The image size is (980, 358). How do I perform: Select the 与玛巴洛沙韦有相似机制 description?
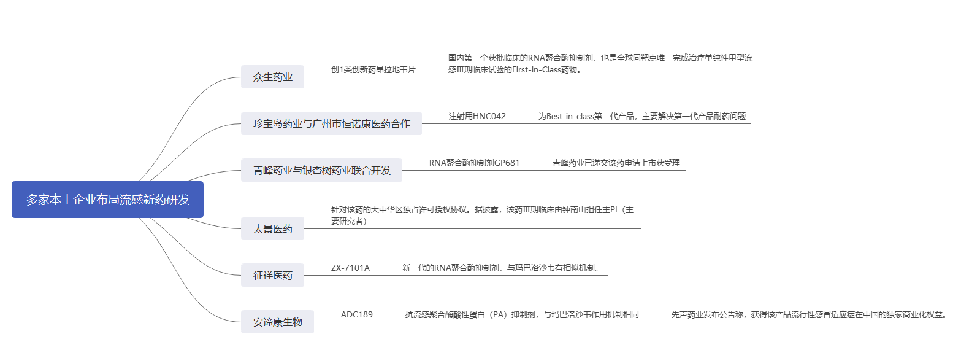(x=500, y=268)
